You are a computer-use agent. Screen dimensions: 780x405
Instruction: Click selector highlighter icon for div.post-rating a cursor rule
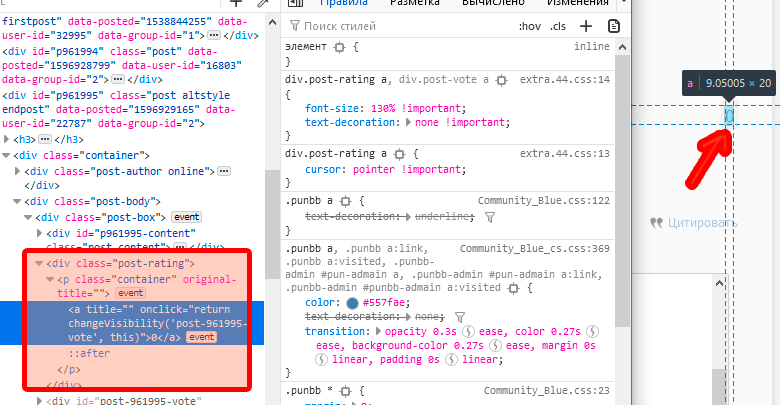(399, 154)
